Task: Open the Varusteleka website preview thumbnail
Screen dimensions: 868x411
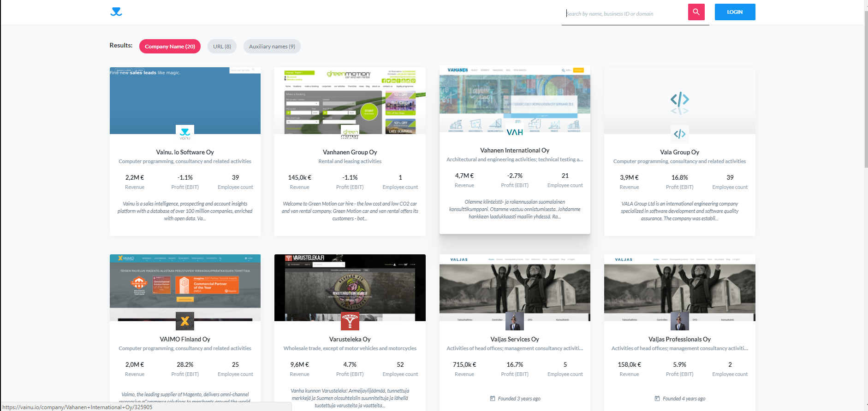Action: tap(350, 286)
